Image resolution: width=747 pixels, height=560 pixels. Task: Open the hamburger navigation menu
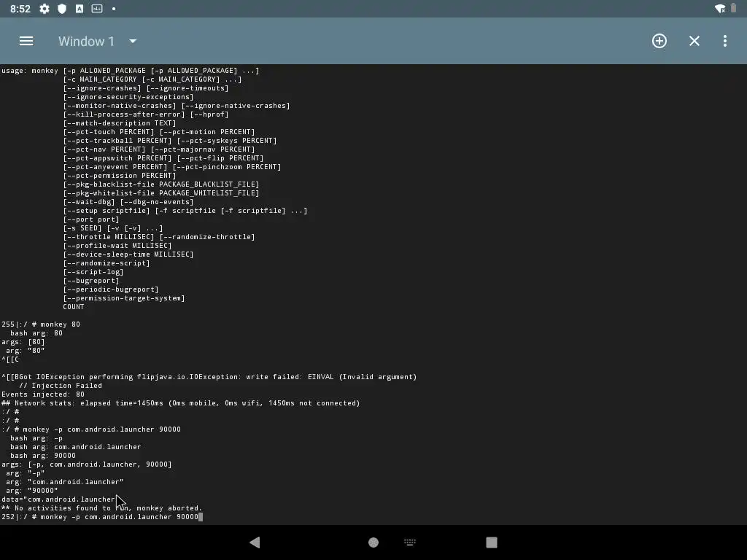tap(26, 41)
